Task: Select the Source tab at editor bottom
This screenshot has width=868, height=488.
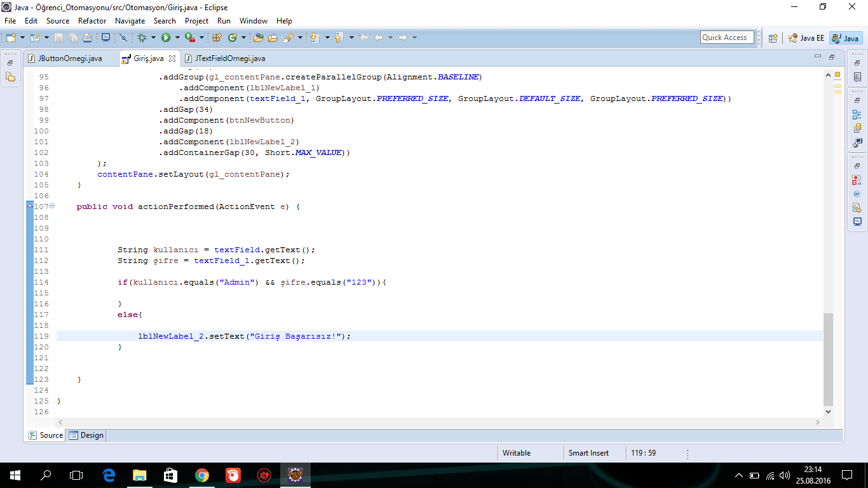Action: click(45, 435)
